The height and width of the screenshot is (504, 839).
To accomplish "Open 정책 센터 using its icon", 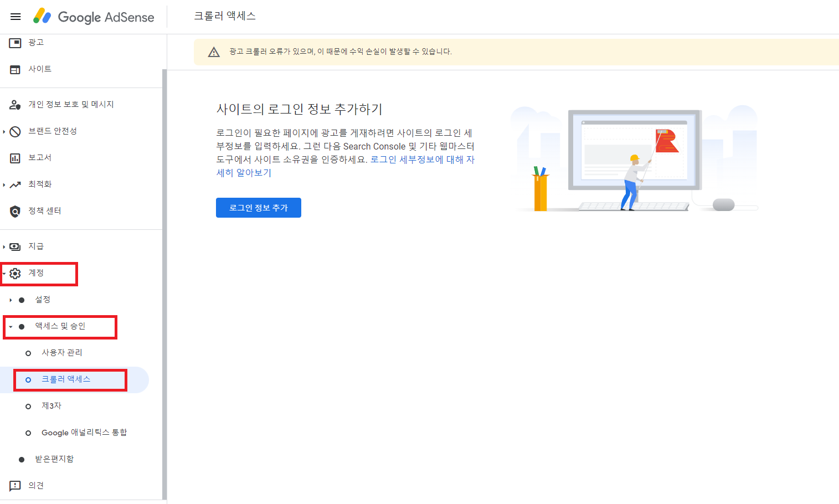I will [x=15, y=210].
